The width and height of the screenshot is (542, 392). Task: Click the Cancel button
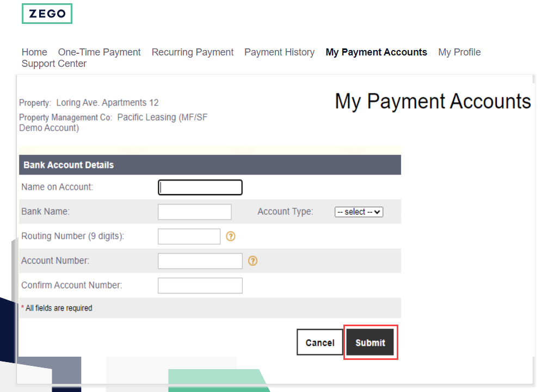[320, 343]
